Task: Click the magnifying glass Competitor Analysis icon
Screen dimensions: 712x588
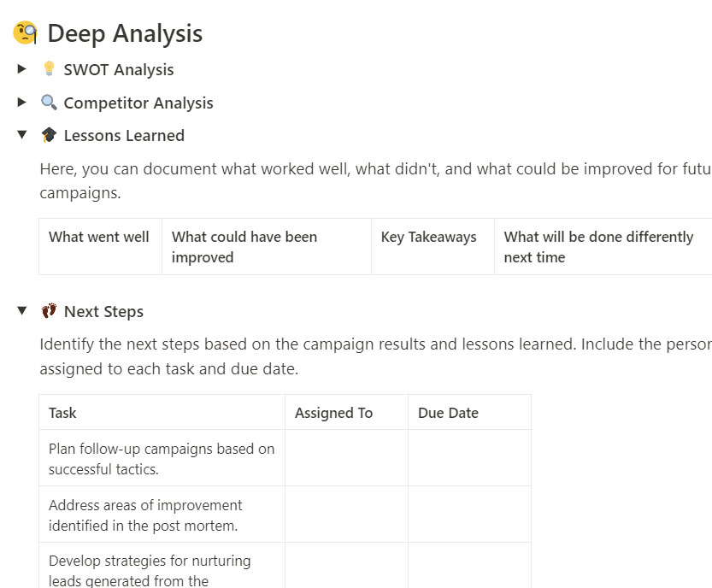Action: [49, 103]
